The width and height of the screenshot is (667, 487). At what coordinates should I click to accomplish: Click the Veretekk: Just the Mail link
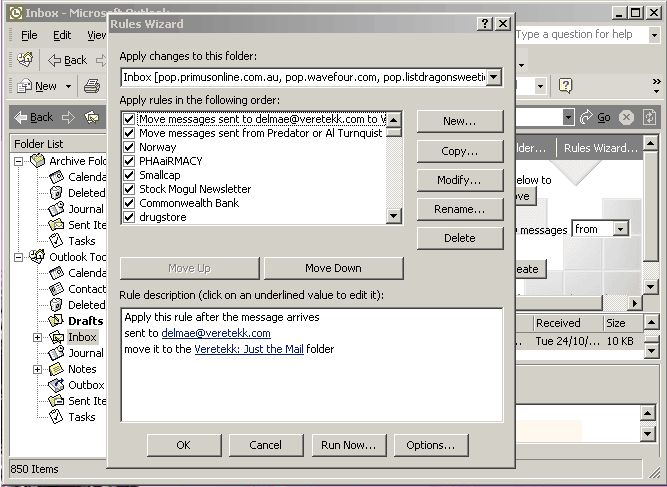[249, 349]
